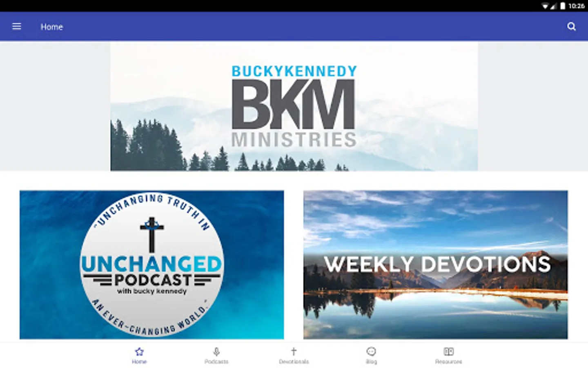
Task: Check the battery status icon
Action: (x=562, y=6)
